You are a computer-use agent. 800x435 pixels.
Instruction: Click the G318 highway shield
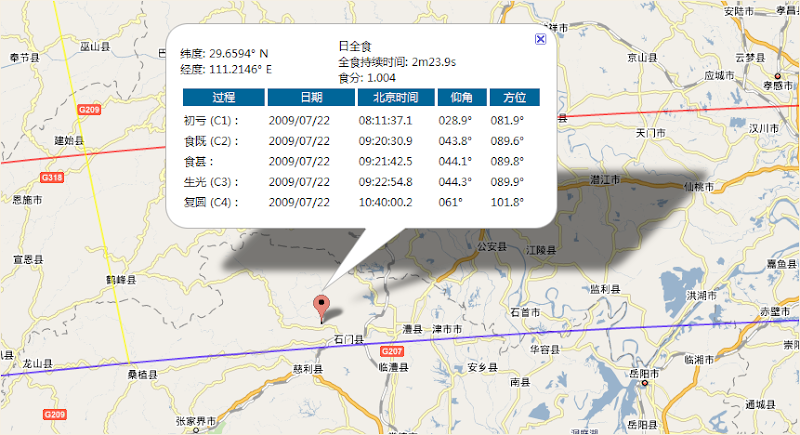click(x=52, y=177)
